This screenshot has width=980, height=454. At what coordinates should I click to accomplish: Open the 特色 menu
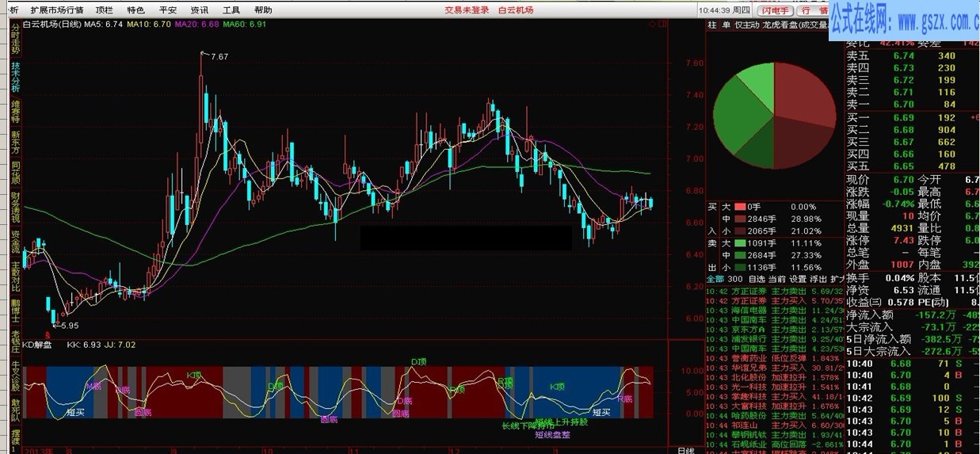[135, 10]
